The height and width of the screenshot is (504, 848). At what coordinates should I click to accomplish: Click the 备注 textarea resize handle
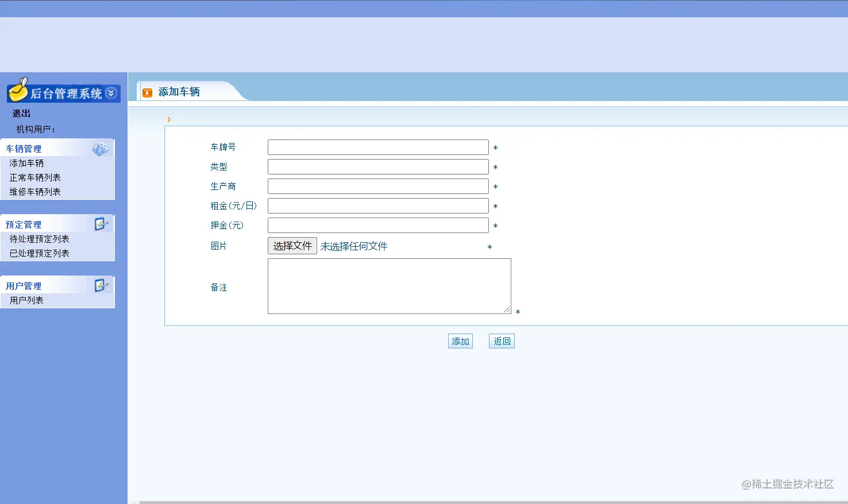point(507,309)
